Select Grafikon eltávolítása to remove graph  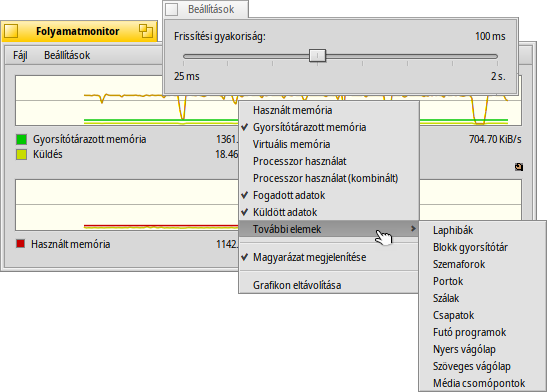(328, 285)
